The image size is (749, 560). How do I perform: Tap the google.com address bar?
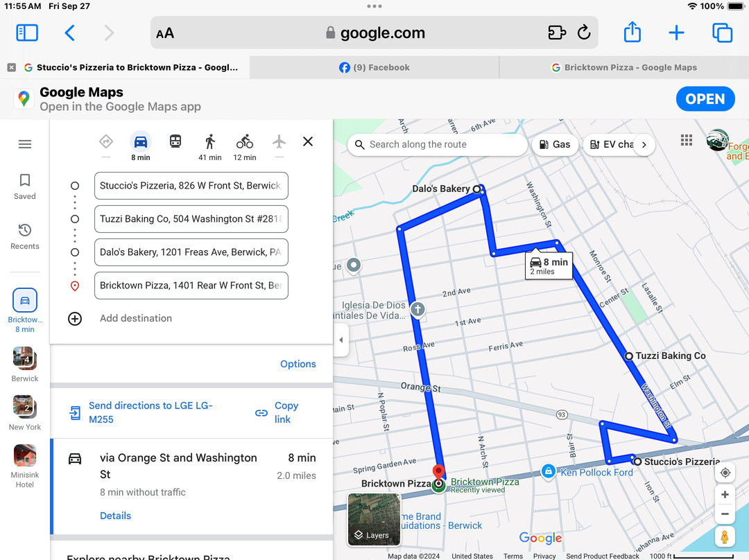374,33
